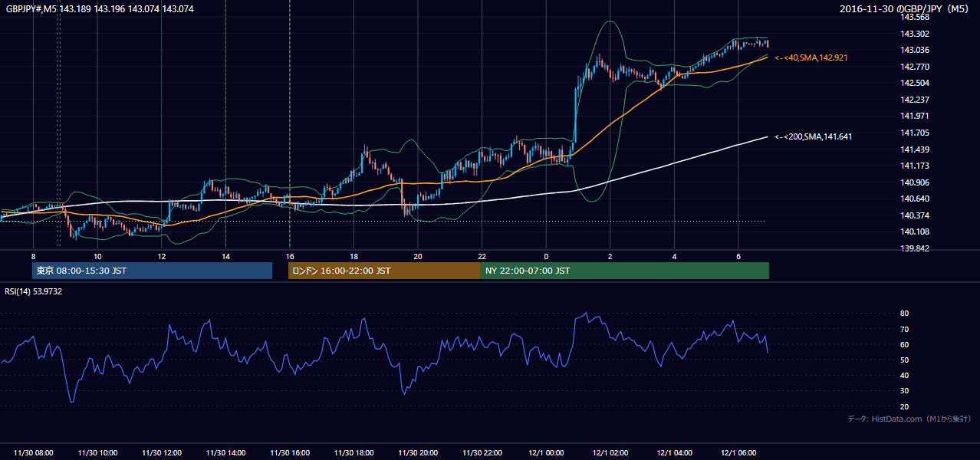The height and width of the screenshot is (460, 980).
Task: Click the 140.108 price axis label
Action: pos(914,232)
